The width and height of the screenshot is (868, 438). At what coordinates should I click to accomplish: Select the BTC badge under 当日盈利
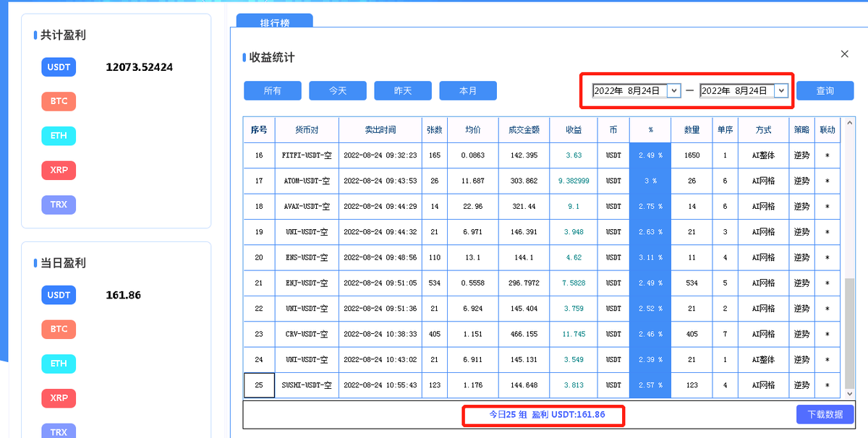point(59,329)
